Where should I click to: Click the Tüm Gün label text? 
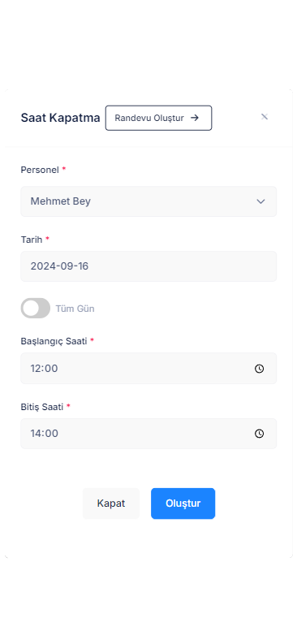coord(75,309)
